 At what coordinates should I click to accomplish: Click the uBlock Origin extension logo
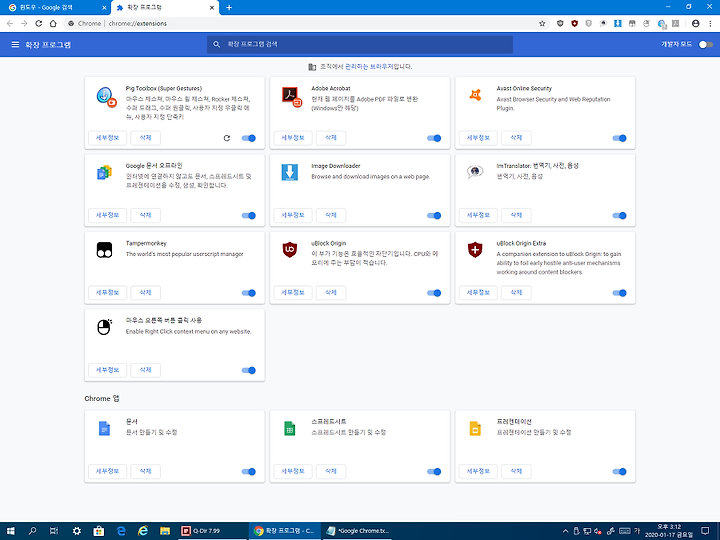[x=290, y=250]
